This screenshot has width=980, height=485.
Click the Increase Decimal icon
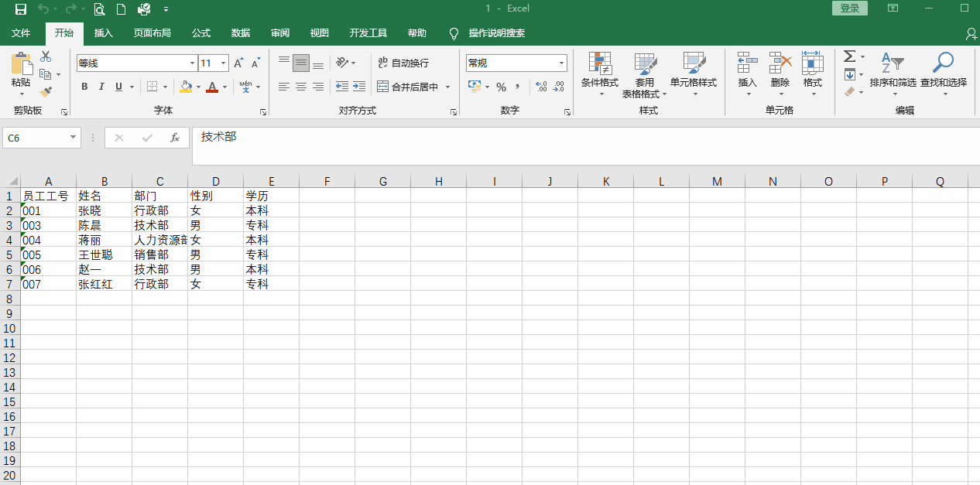(541, 87)
